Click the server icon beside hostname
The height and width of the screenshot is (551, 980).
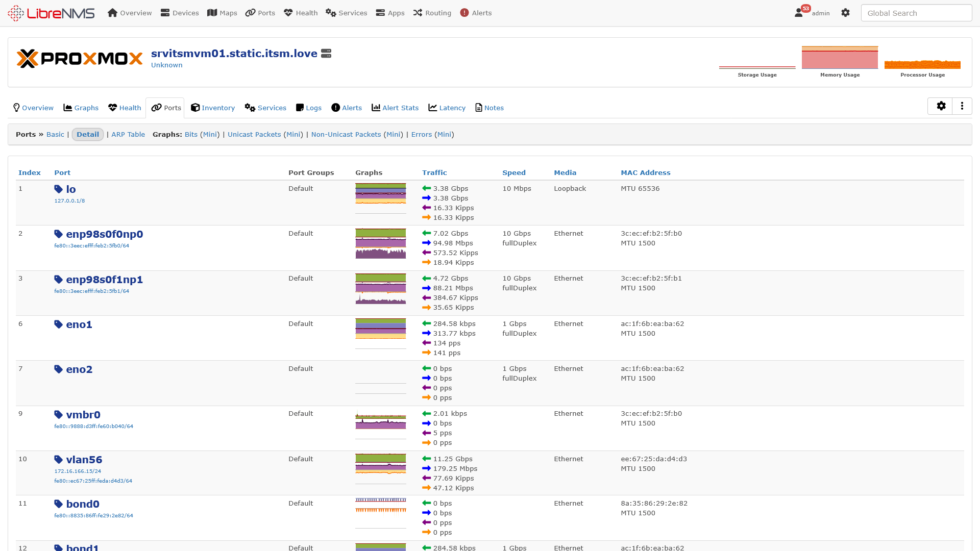[326, 54]
